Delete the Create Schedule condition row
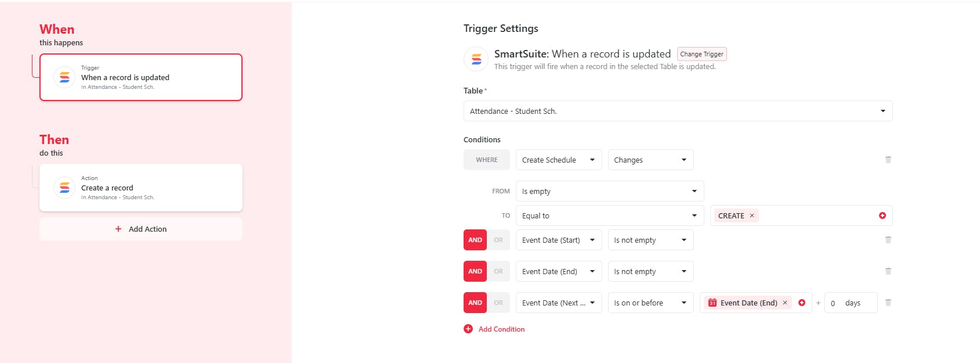 [888, 160]
